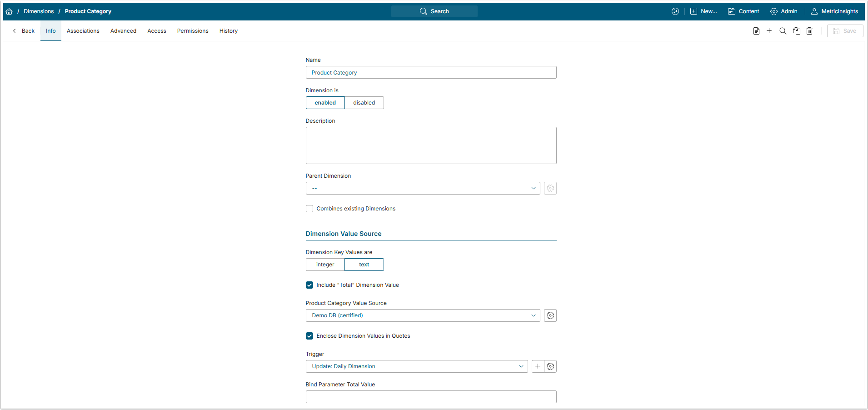Click the duplicate dimension icon
868x410 pixels.
pos(796,31)
